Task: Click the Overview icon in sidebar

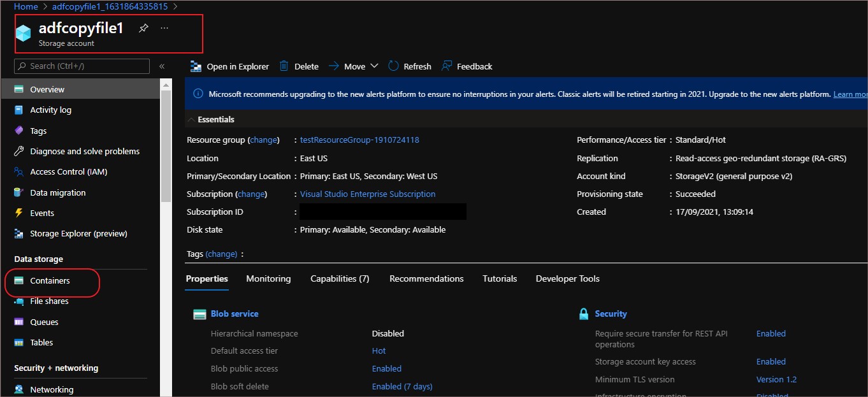Action: coord(19,89)
